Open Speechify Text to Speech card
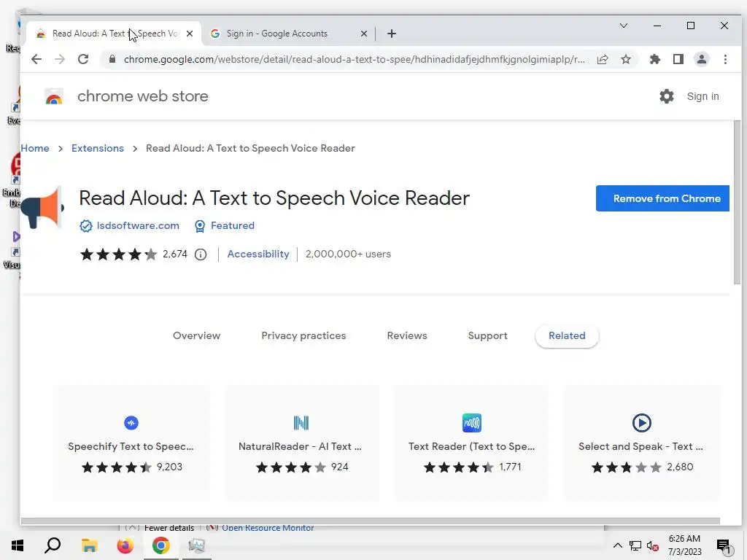This screenshot has height=560, width=747. [131, 443]
